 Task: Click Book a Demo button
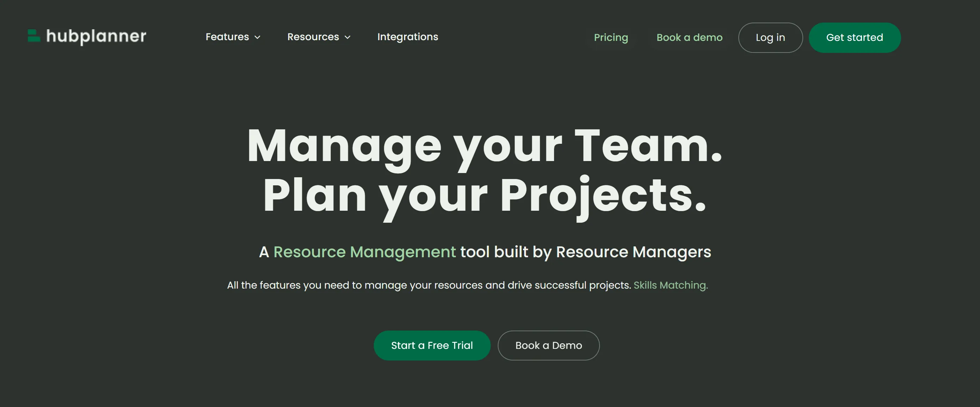tap(549, 345)
